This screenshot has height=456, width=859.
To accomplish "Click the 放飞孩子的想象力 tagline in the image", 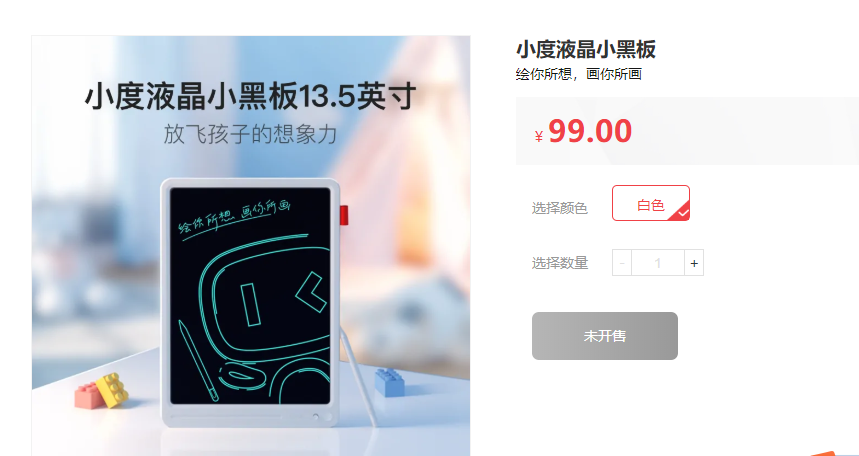I will pos(250,134).
